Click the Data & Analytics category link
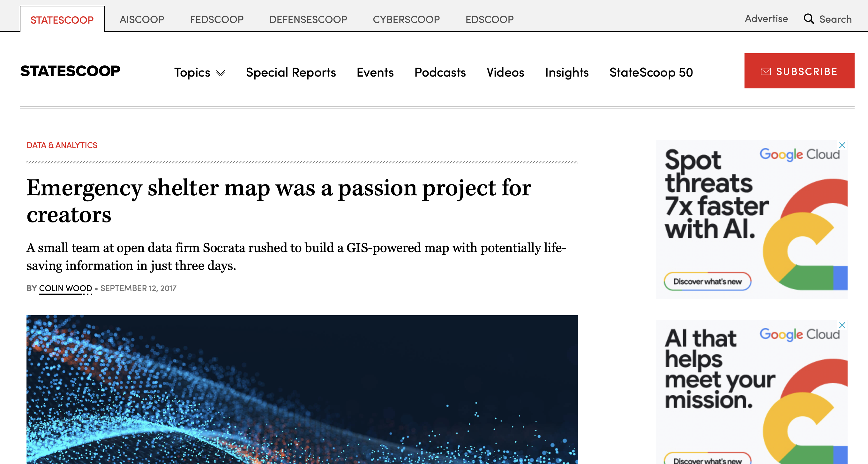The height and width of the screenshot is (464, 868). tap(62, 145)
